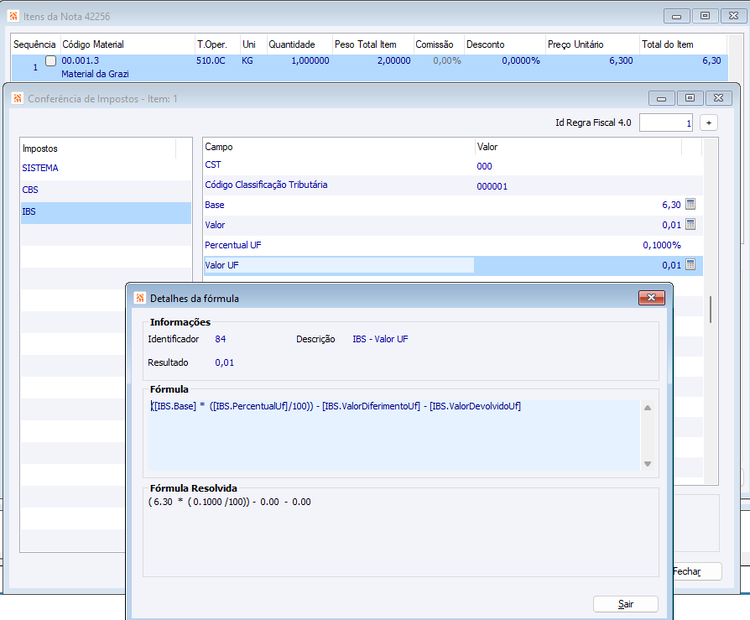Click the vertical scrollbar of the Campo grid
The image size is (750, 620).
[x=710, y=311]
